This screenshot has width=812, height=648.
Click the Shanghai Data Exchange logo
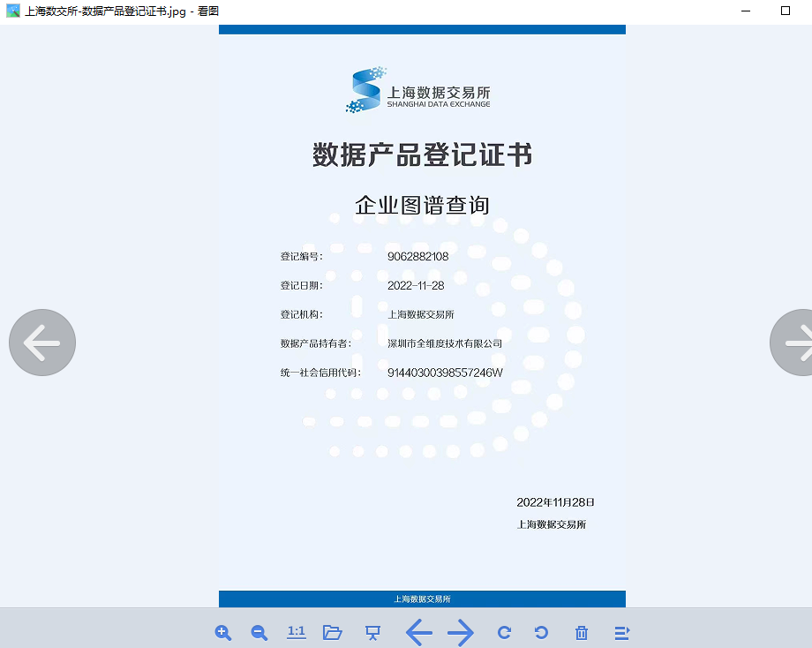click(418, 90)
